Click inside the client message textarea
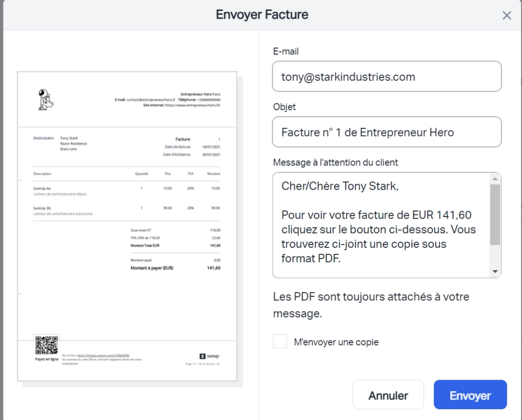The width and height of the screenshot is (522, 420). coord(381,225)
